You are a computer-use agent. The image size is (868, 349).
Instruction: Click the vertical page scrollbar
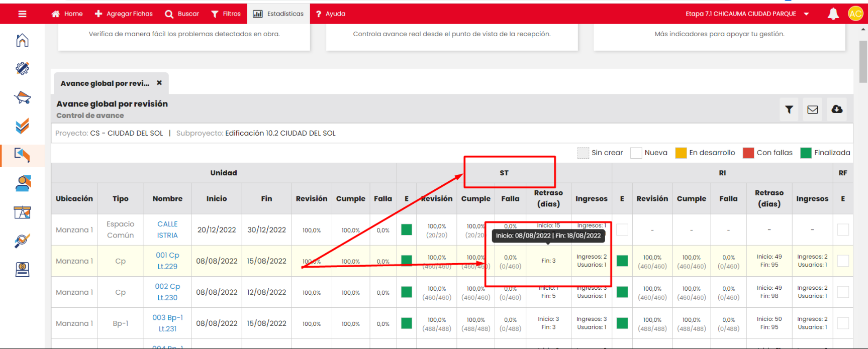coord(863,60)
